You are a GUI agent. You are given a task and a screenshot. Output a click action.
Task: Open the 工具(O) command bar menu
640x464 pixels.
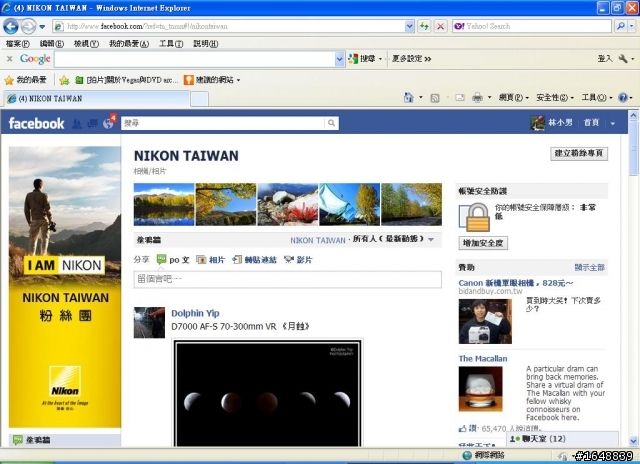pyautogui.click(x=597, y=98)
